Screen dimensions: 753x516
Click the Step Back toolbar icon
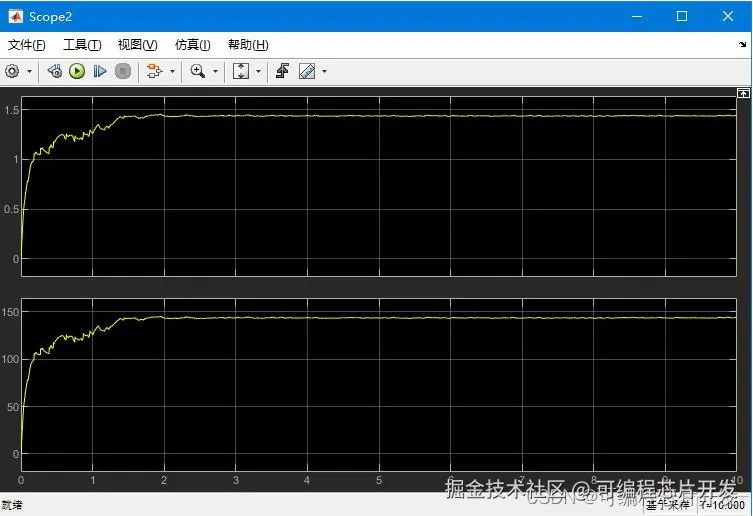[54, 71]
